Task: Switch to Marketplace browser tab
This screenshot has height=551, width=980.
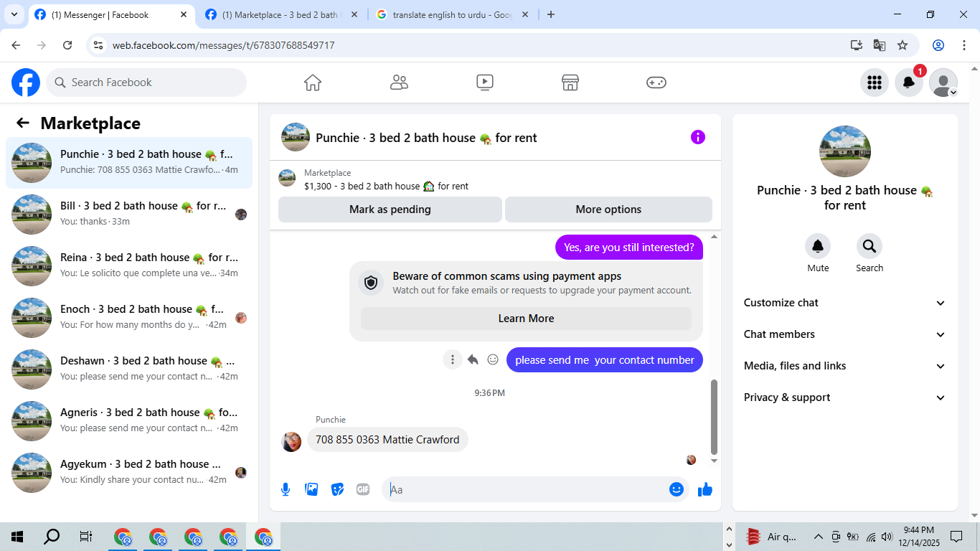Action: (282, 14)
